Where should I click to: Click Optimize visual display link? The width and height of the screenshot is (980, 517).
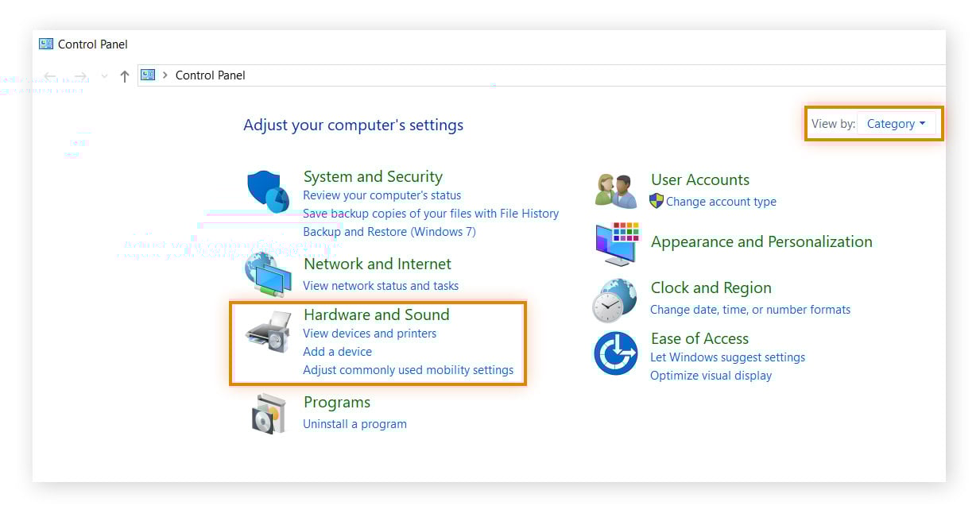711,376
